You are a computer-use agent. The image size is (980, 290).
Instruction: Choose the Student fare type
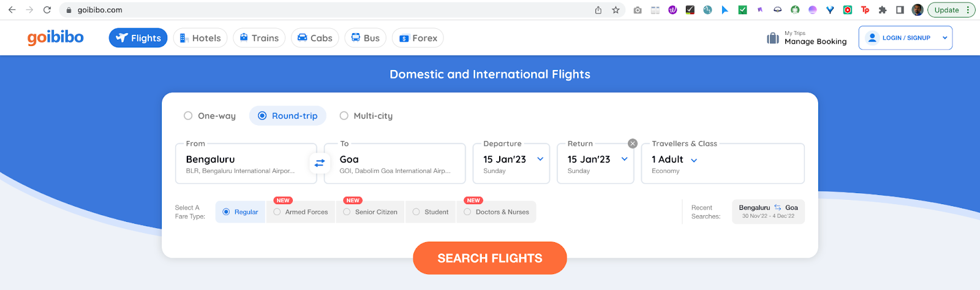pos(431,212)
